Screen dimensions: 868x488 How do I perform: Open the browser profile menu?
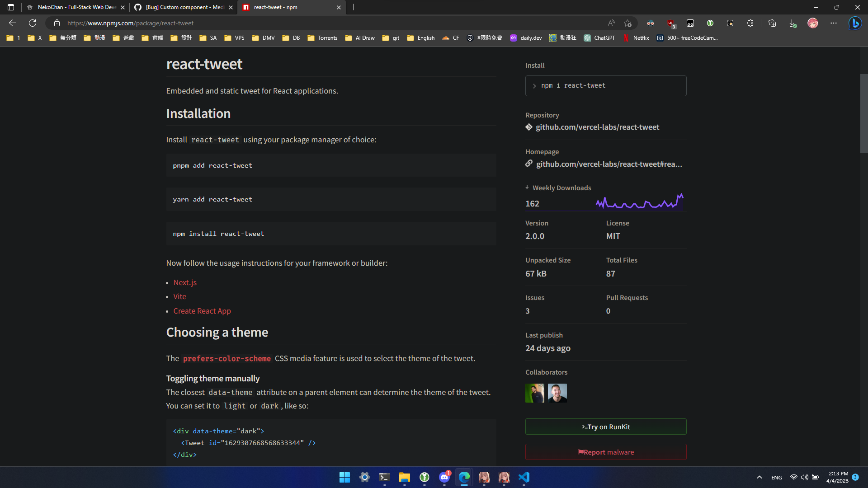[813, 23]
